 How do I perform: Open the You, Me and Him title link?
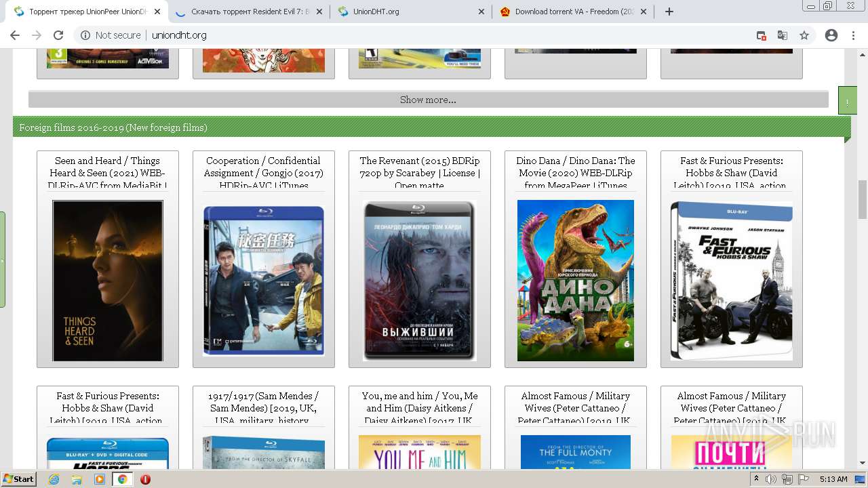[x=420, y=408]
